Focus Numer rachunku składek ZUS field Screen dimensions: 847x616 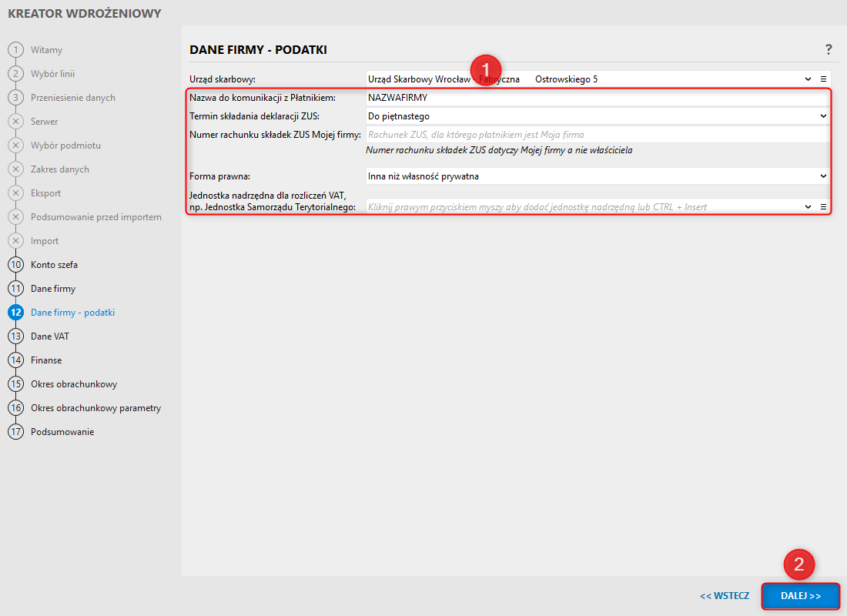[598, 135]
